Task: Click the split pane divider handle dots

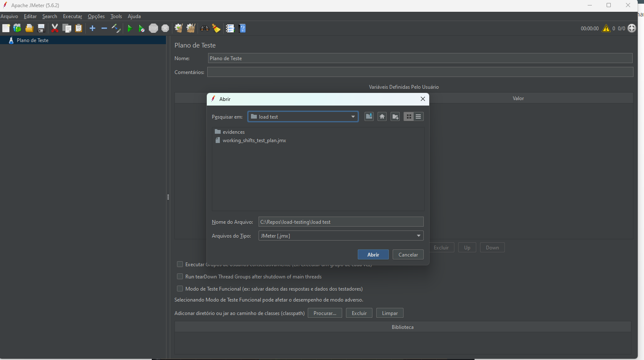Action: pos(168,197)
